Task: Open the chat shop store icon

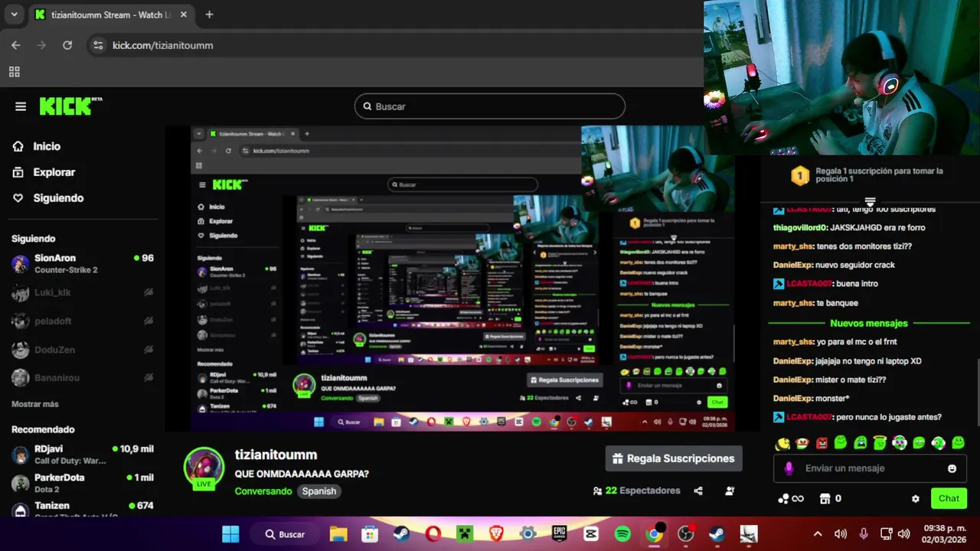Action: click(825, 498)
